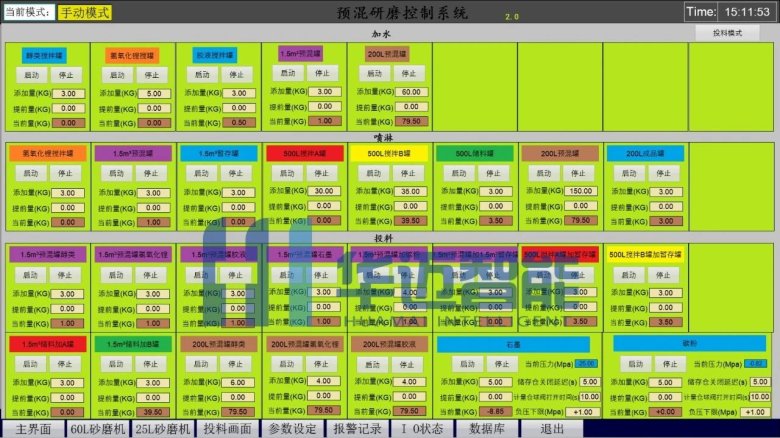Click the 退出 exit button
Viewport: 780px width, 438px height.
point(552,429)
